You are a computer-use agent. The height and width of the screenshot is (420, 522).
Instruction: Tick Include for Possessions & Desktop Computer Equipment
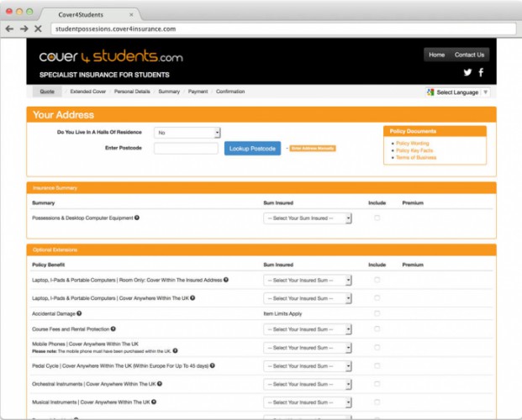[377, 218]
